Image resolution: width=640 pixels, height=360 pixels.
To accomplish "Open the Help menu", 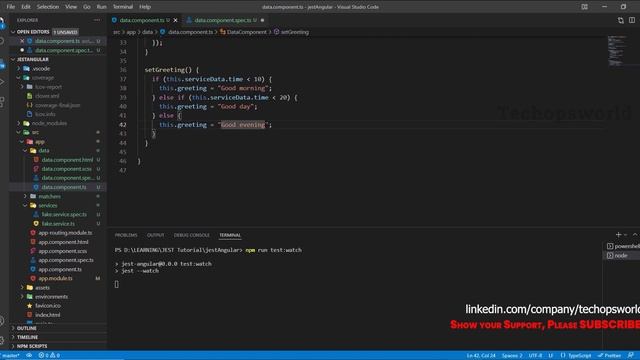I will click(x=145, y=7).
